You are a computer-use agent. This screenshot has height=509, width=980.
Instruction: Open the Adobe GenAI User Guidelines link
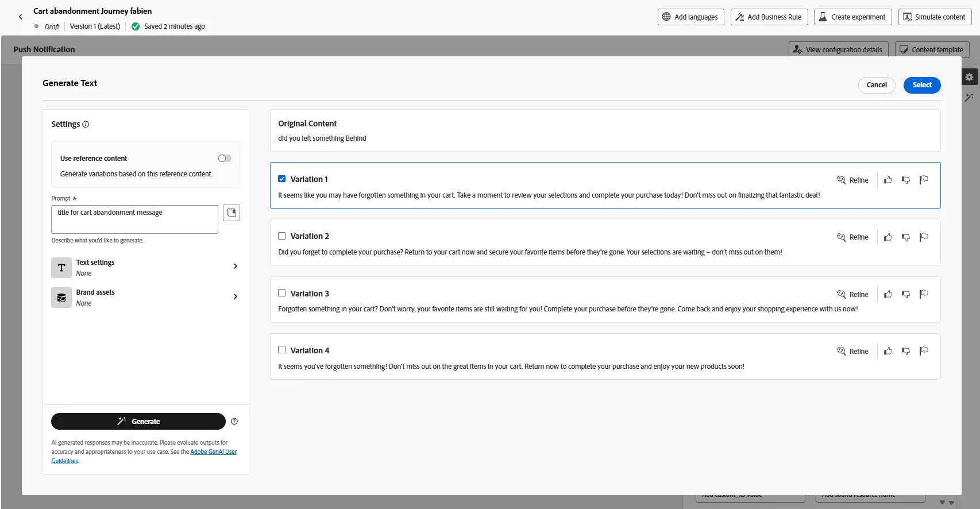213,452
